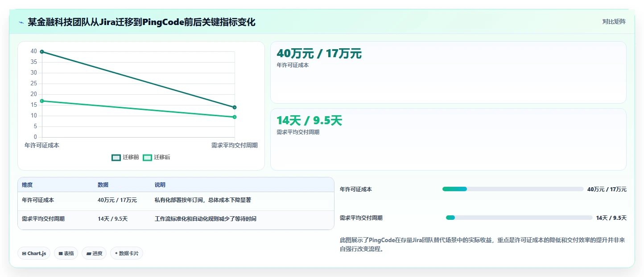
Task: Click the 维度 column header
Action: click(x=27, y=185)
